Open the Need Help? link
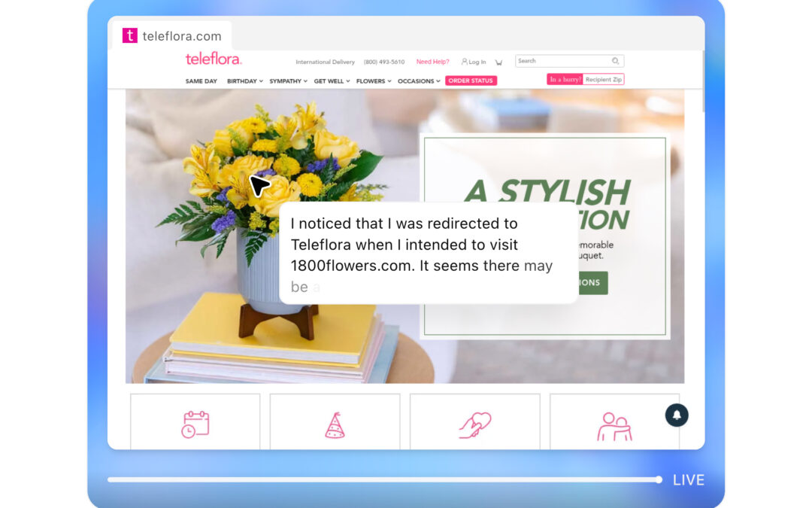812x508 pixels. pyautogui.click(x=433, y=62)
